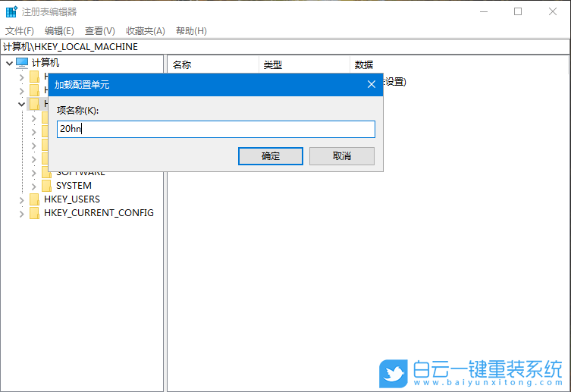The height and width of the screenshot is (392, 571).
Task: Click the HKEY_USERS folder icon
Action: click(35, 199)
